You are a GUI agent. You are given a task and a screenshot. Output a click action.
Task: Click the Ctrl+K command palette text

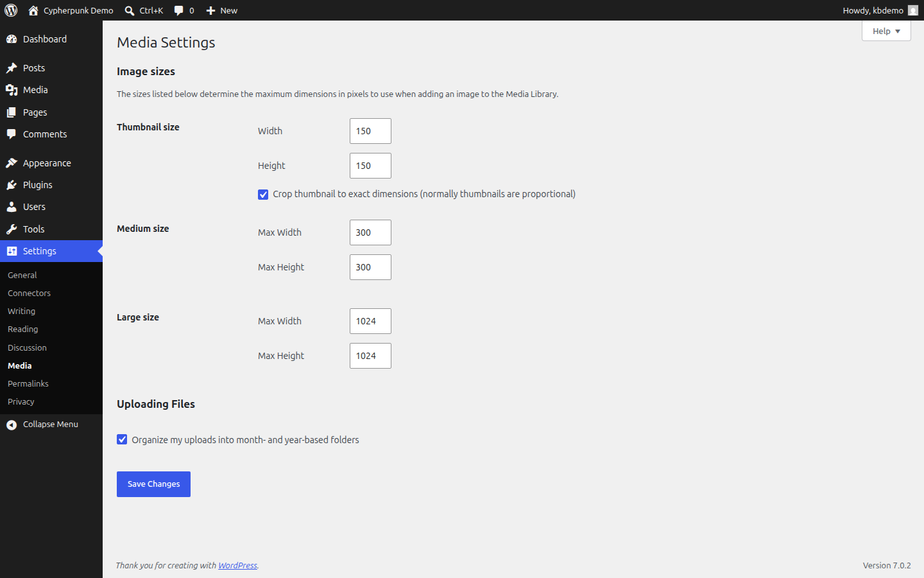151,10
